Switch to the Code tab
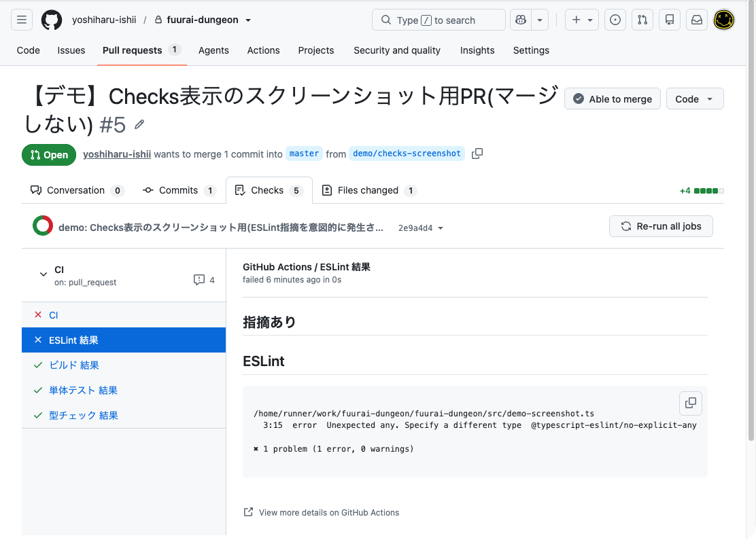This screenshot has width=756, height=540. pyautogui.click(x=29, y=50)
